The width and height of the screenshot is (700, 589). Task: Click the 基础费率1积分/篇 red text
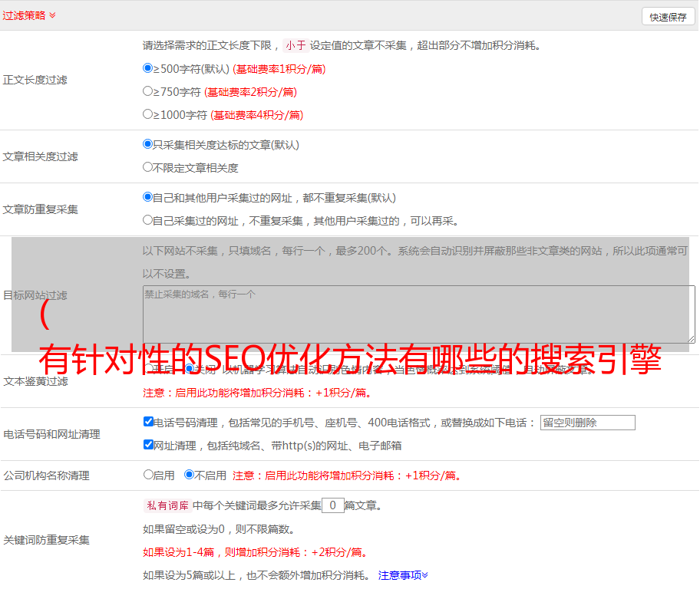point(279,69)
